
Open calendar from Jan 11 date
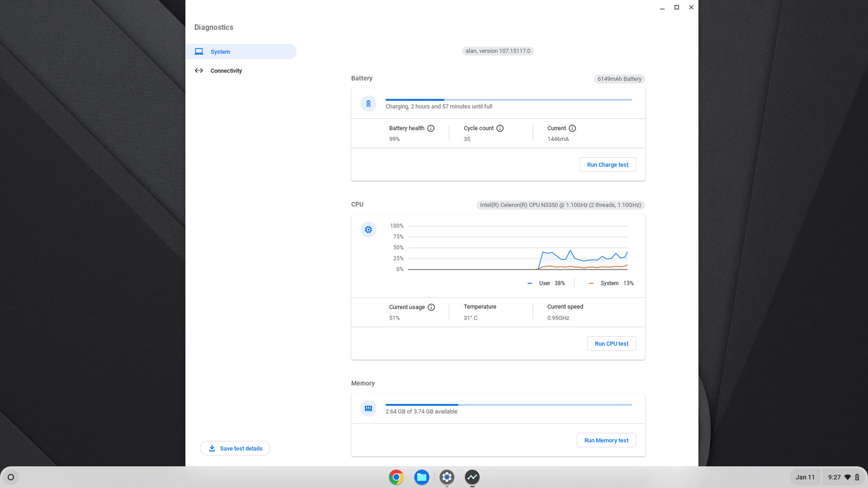click(805, 477)
